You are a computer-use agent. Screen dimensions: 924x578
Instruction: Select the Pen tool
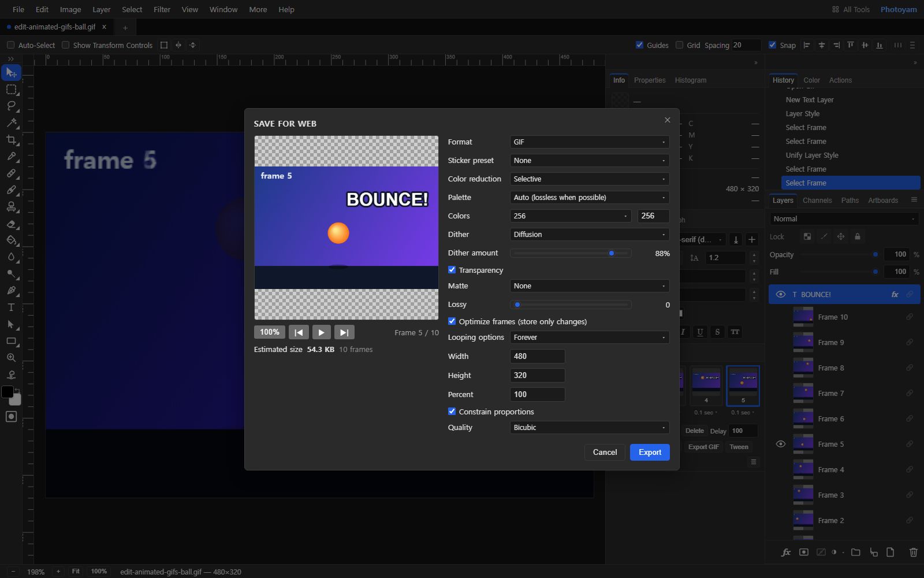click(11, 290)
